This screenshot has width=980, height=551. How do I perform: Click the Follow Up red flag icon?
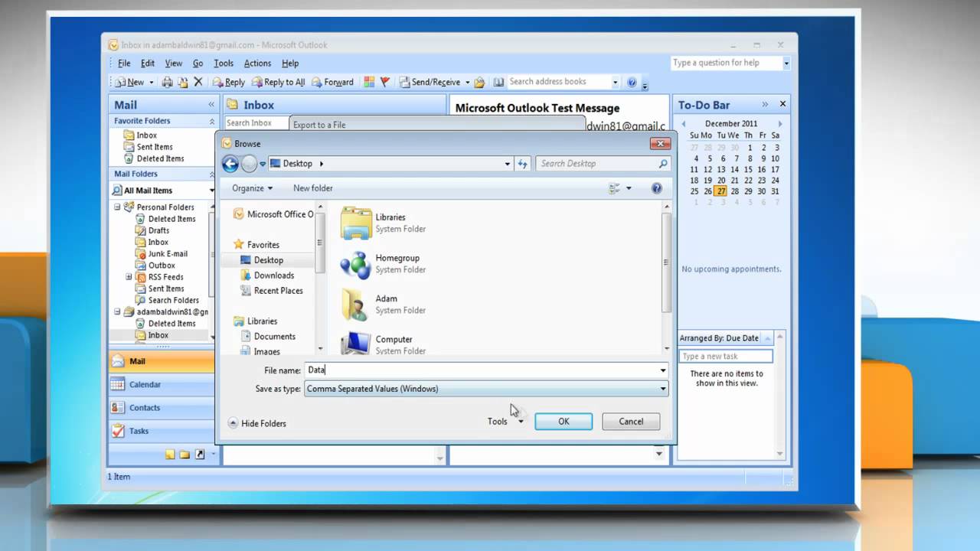tap(385, 82)
